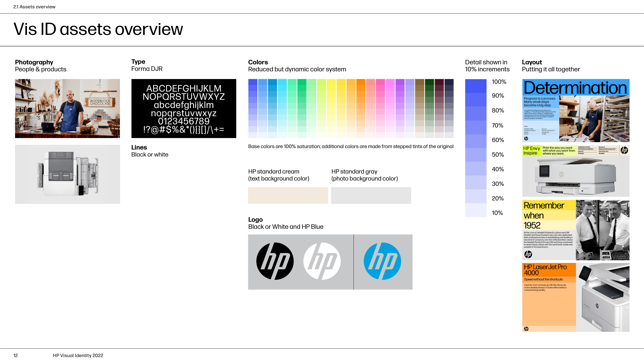Click HP logo under Remember when 1952 text

pyautogui.click(x=528, y=254)
